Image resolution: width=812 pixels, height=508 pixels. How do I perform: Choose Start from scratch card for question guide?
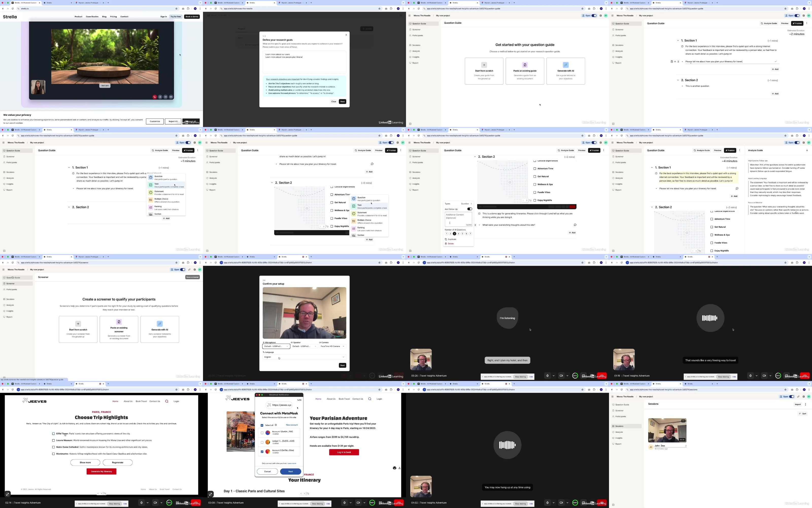click(x=484, y=71)
